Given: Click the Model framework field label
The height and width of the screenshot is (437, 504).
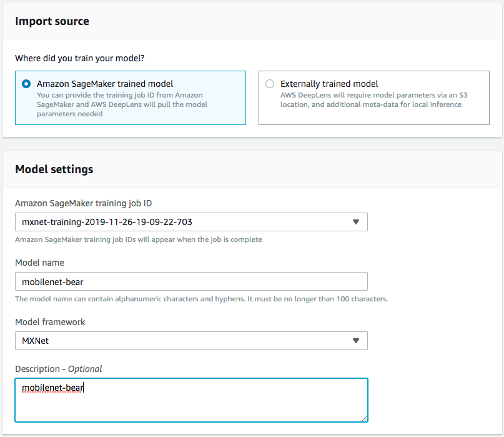Looking at the screenshot, I should click(50, 322).
